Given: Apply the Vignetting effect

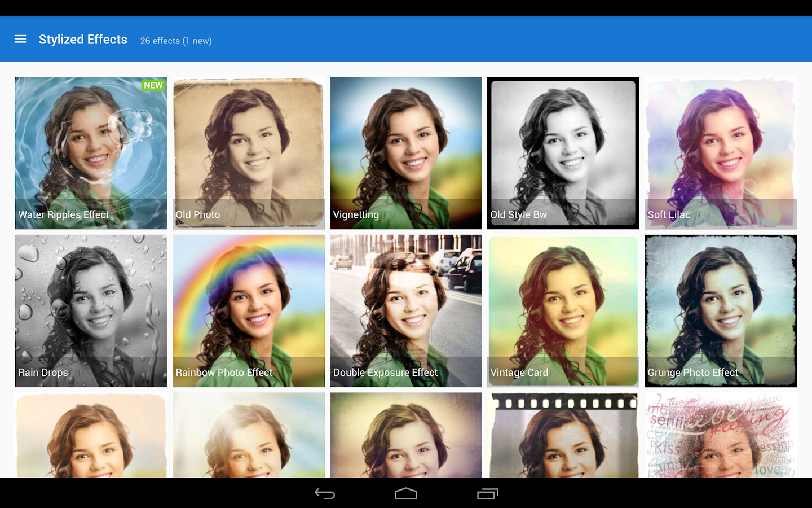Looking at the screenshot, I should [x=406, y=153].
